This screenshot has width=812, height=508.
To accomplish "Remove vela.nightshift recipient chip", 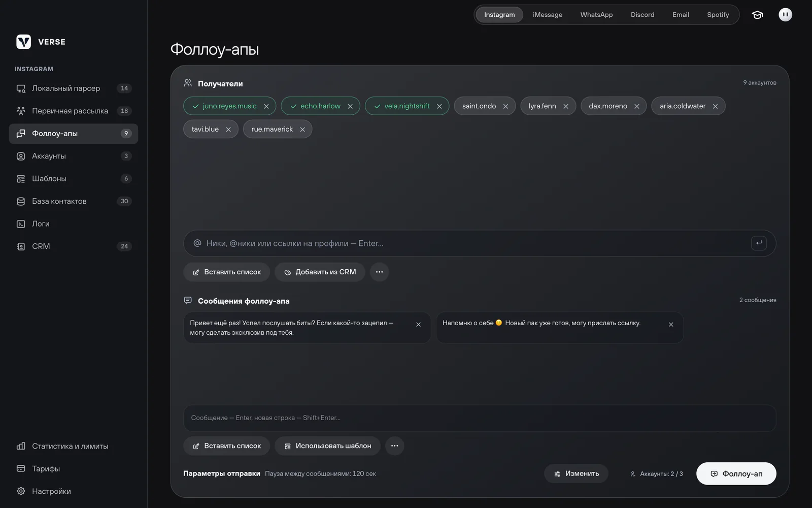I will click(x=439, y=106).
